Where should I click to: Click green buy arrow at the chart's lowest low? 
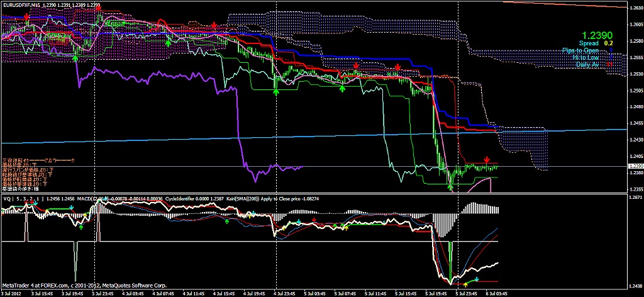pos(450,186)
